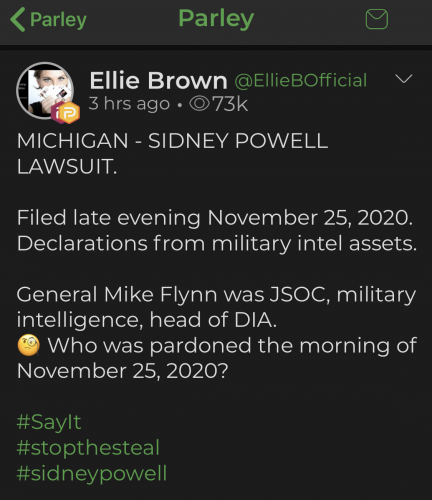Viewport: 432px width, 500px height.
Task: Open the Ellie Brown display name
Action: point(158,81)
